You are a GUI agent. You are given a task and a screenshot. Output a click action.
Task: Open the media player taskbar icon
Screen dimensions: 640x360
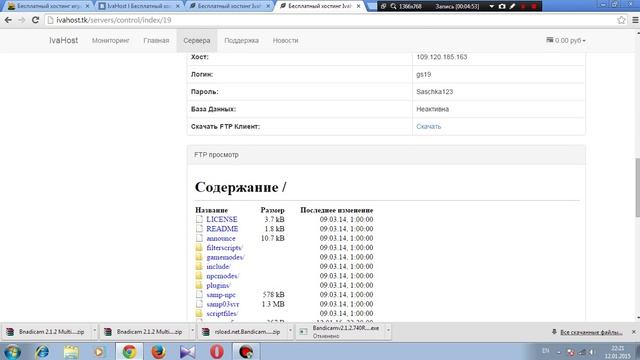tap(99, 351)
